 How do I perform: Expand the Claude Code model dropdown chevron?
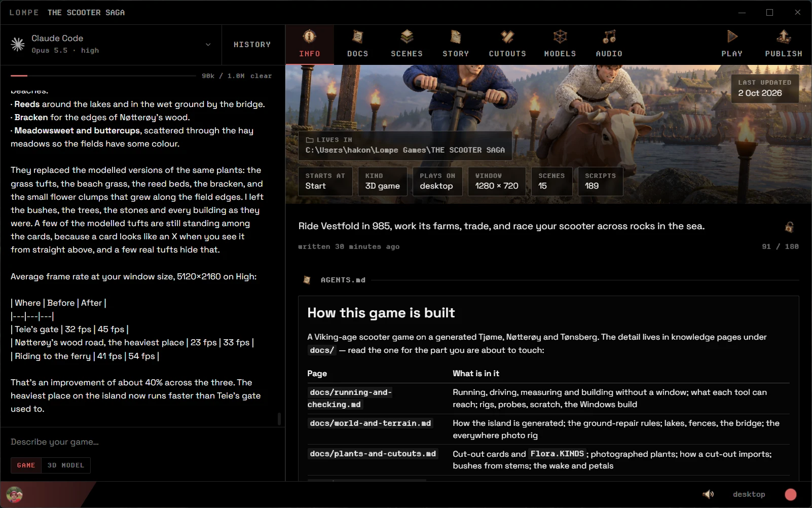(208, 45)
